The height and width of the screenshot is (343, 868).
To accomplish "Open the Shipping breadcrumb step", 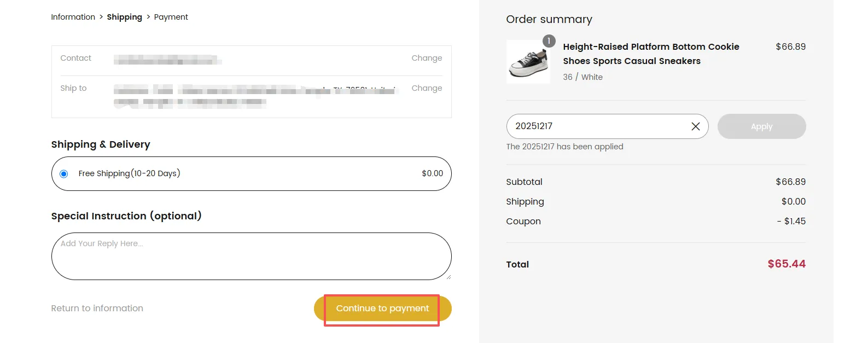I will point(124,17).
